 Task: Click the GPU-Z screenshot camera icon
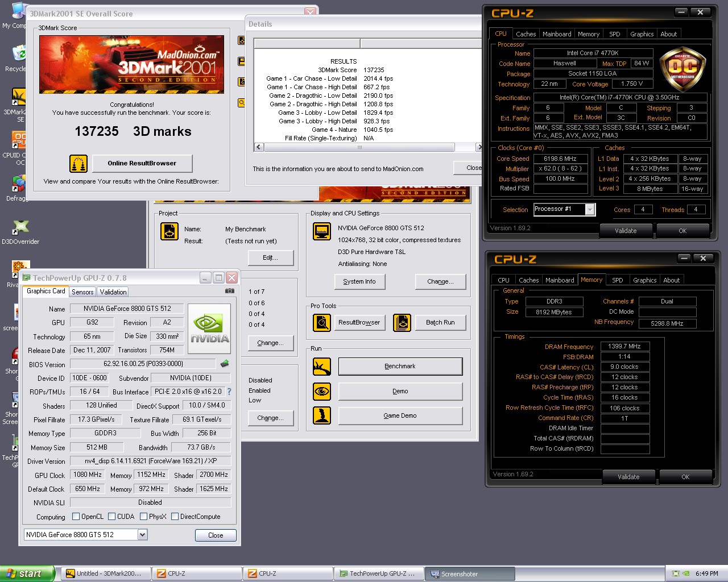pos(230,290)
